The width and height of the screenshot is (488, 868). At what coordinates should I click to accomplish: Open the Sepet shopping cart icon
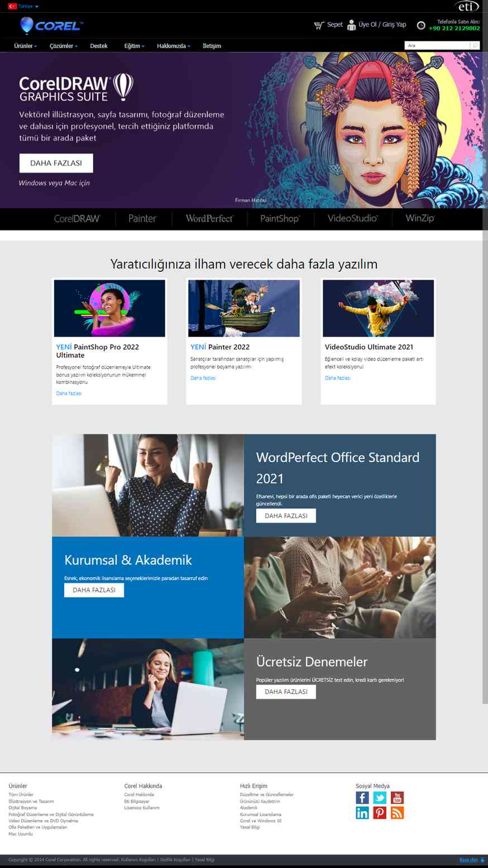click(x=319, y=25)
